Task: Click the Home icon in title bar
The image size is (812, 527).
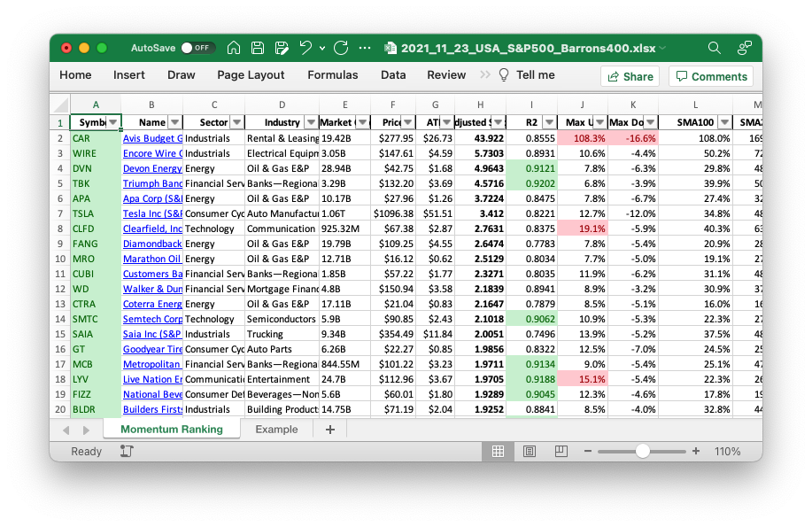Action: coord(234,48)
